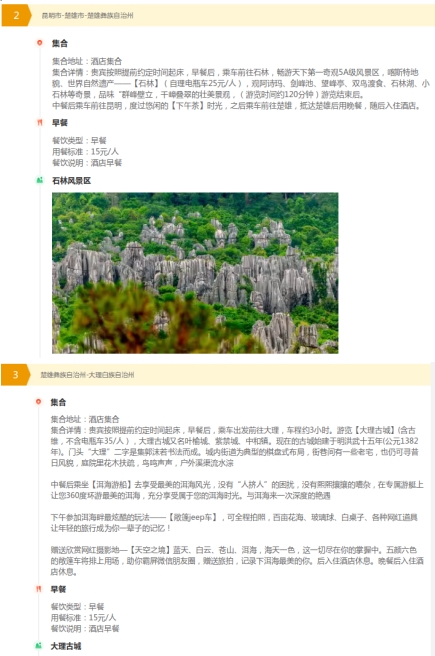Viewport: 435px width, 656px height.
Task: Click the day 3 集合 section heading
Action: pyautogui.click(x=58, y=402)
